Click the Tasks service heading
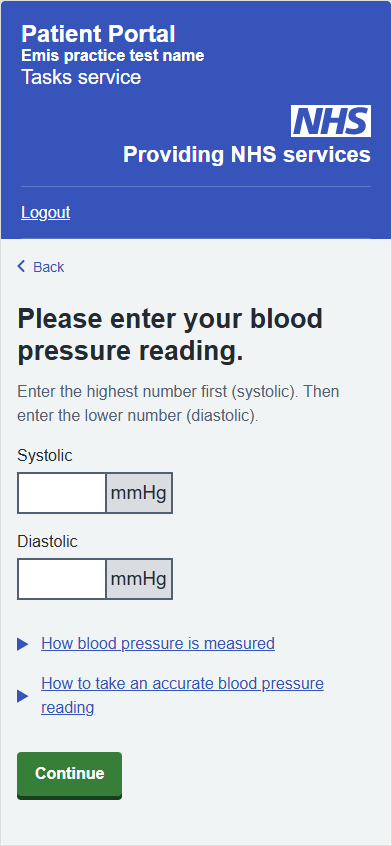The image size is (392, 846). pyautogui.click(x=81, y=77)
